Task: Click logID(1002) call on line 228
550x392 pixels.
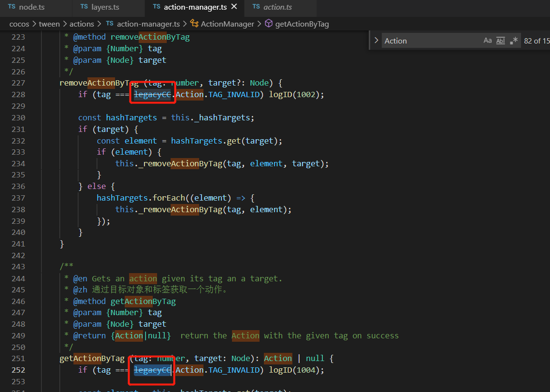Action: [x=296, y=94]
